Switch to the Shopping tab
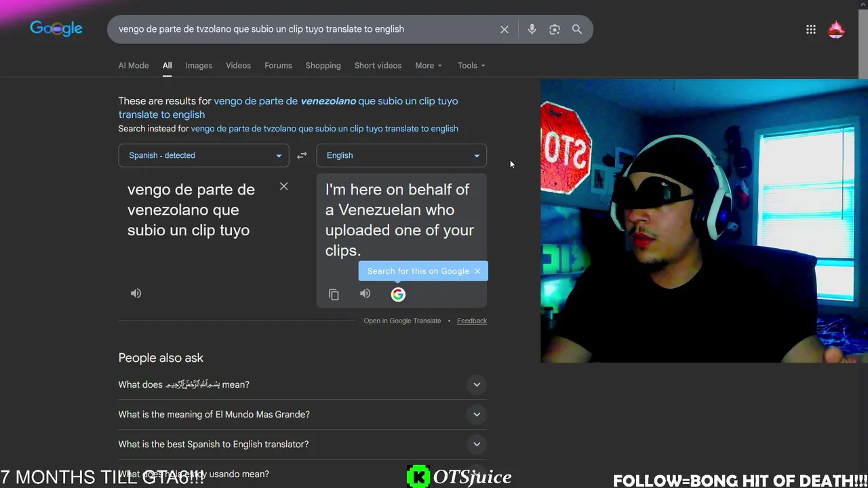This screenshot has height=488, width=868. tap(323, 66)
